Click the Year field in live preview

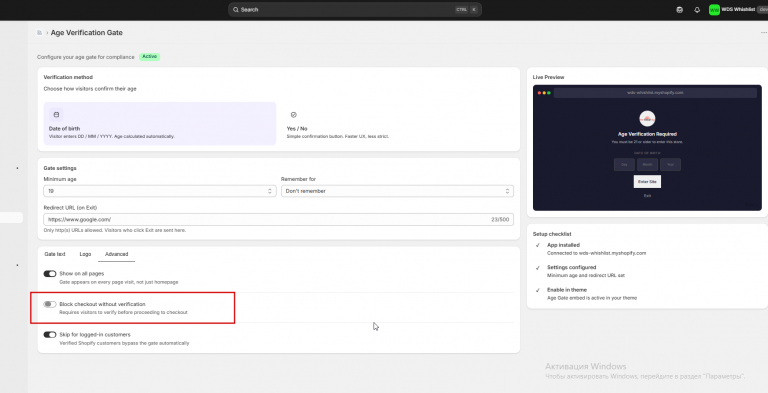pos(670,165)
